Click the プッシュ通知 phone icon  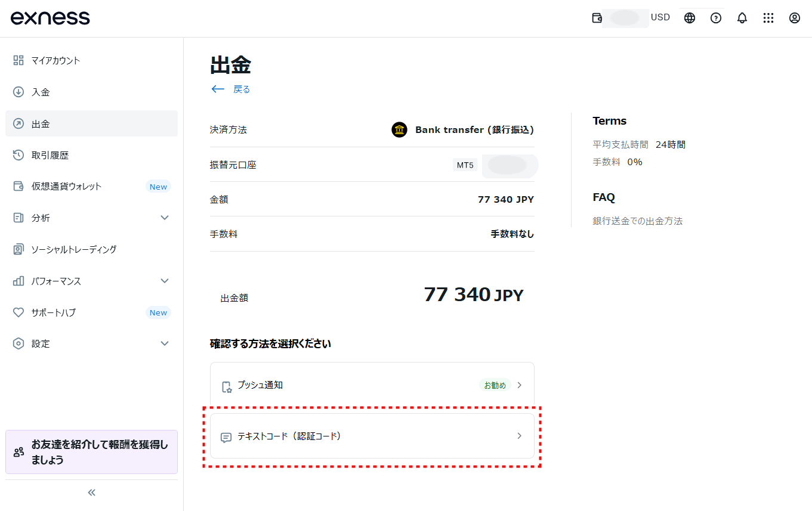tap(226, 388)
